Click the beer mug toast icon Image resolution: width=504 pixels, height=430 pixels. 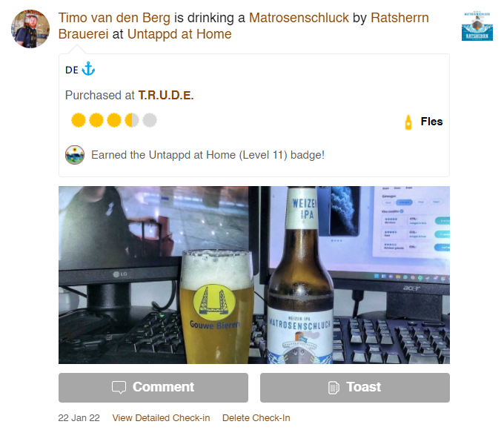(334, 387)
